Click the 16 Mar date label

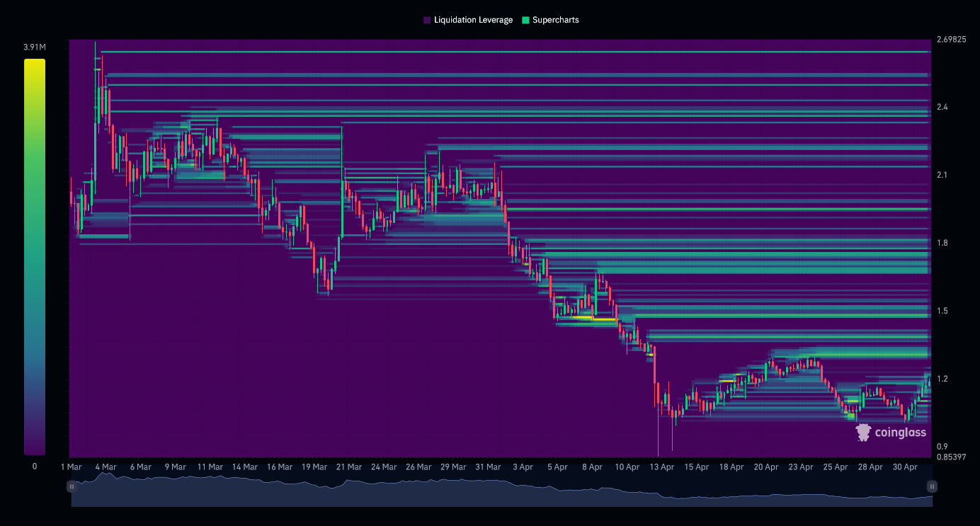pyautogui.click(x=280, y=467)
